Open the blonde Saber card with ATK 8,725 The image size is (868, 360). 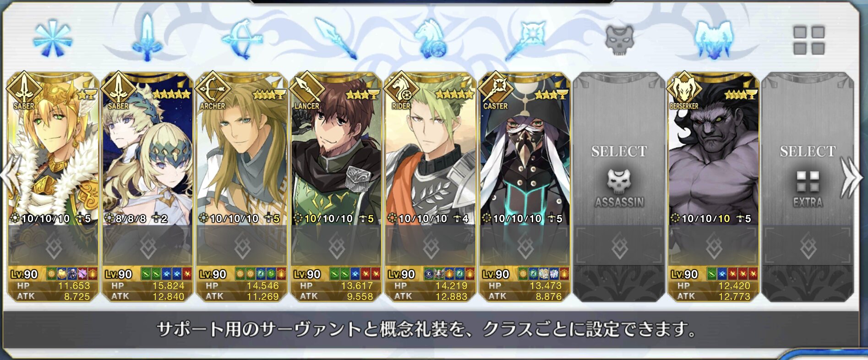(x=53, y=187)
